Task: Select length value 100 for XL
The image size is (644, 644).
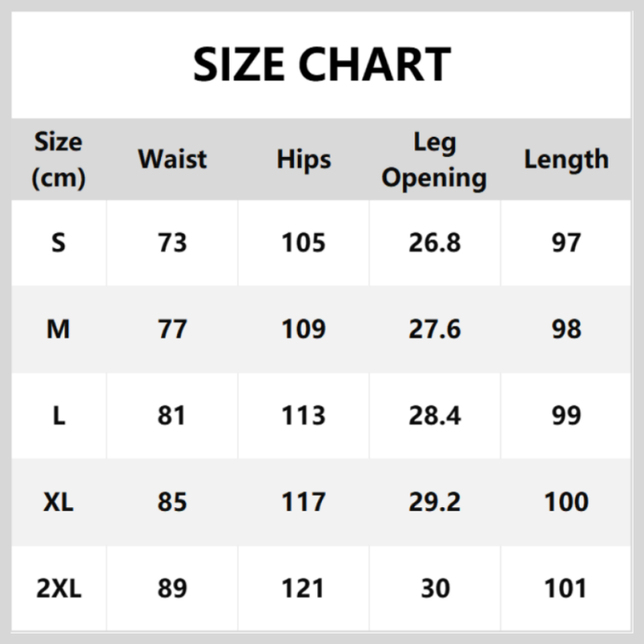Action: (566, 502)
